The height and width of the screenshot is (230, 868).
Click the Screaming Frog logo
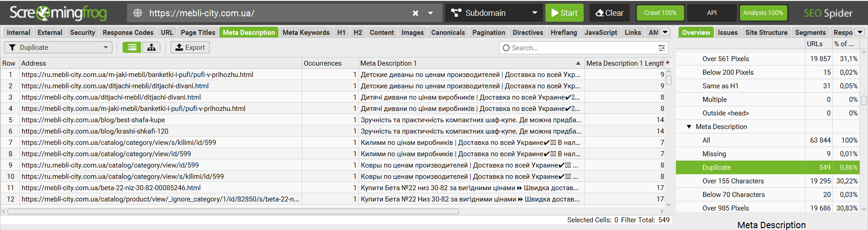click(x=58, y=13)
